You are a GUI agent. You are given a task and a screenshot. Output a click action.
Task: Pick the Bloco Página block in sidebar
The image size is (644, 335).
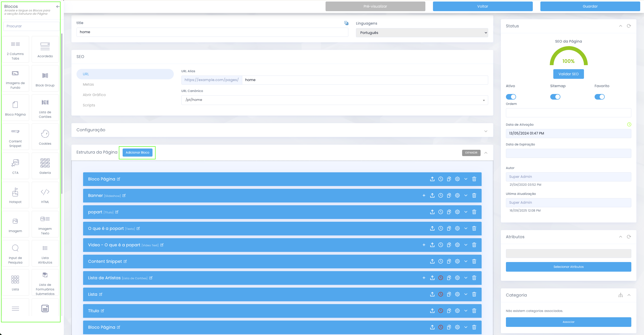tap(15, 108)
